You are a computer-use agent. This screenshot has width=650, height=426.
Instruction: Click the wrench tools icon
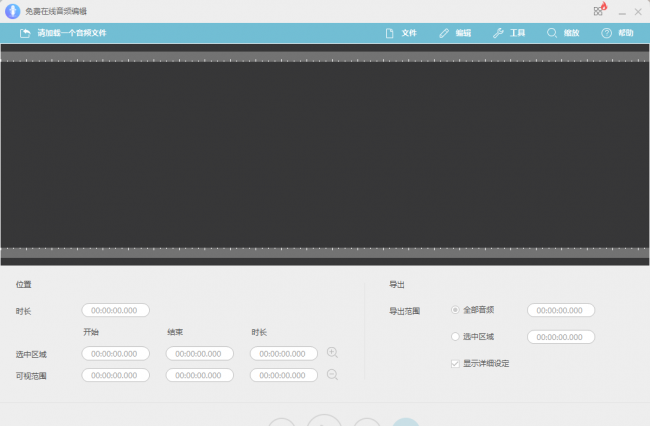click(x=498, y=33)
